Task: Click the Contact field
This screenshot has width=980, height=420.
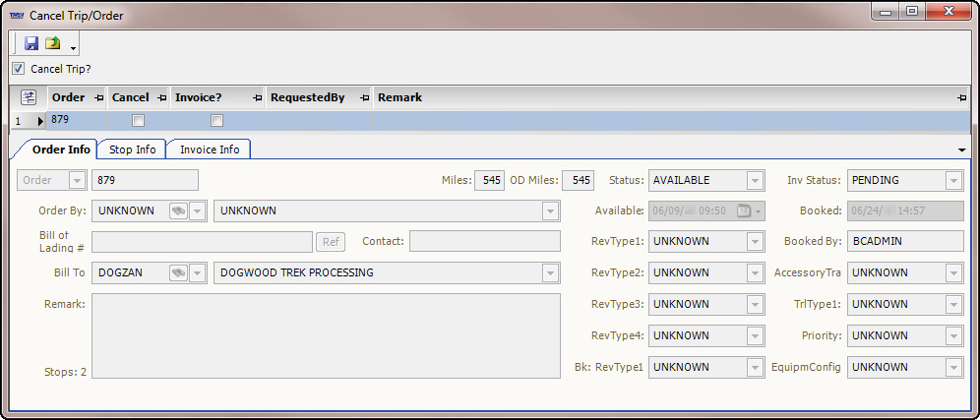Action: pyautogui.click(x=485, y=242)
